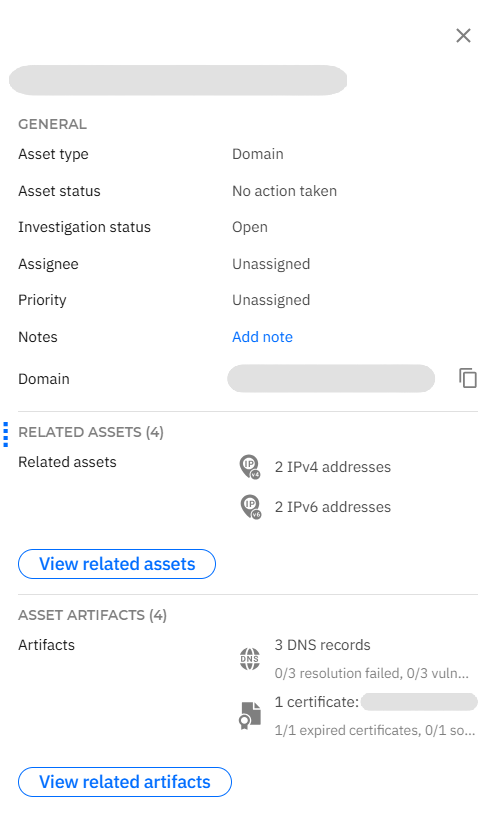Click the Investigation status value Open

coord(250,227)
